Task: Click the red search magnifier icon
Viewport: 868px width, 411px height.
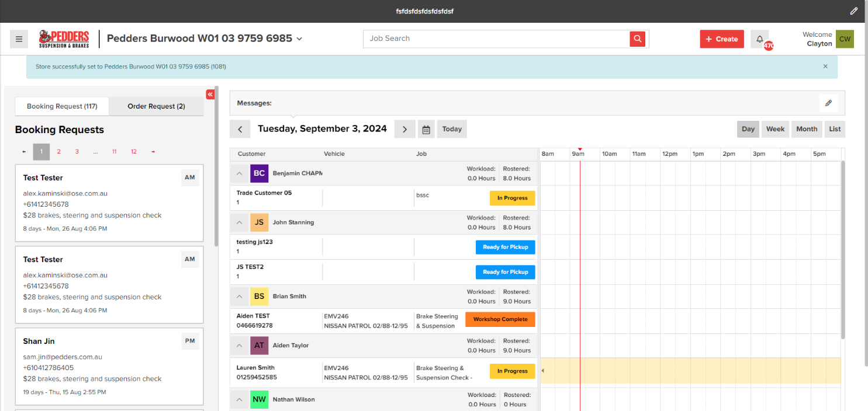Action: (x=637, y=39)
